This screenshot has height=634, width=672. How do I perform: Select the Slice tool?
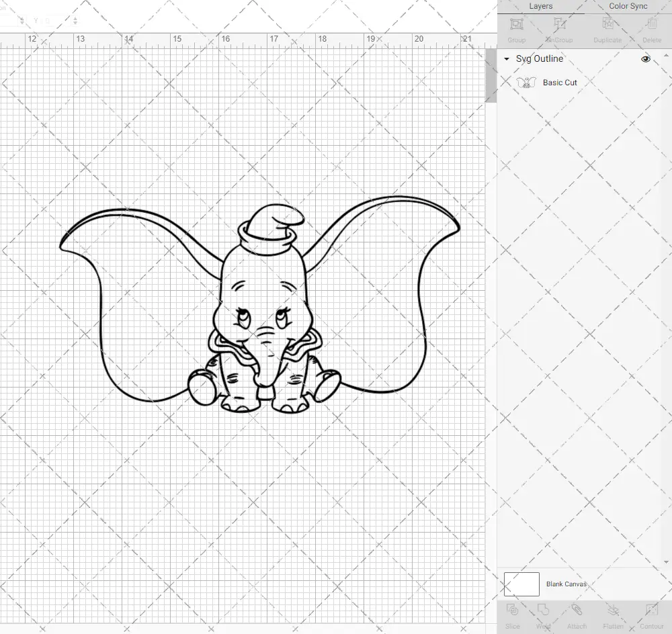tap(512, 615)
